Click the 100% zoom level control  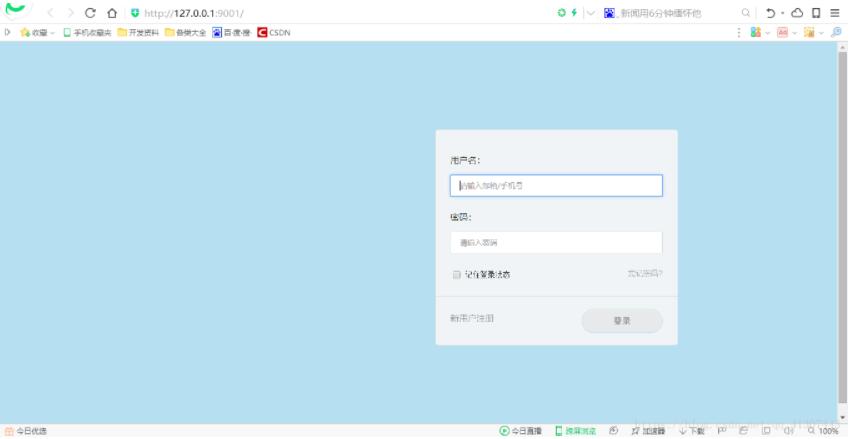(824, 431)
